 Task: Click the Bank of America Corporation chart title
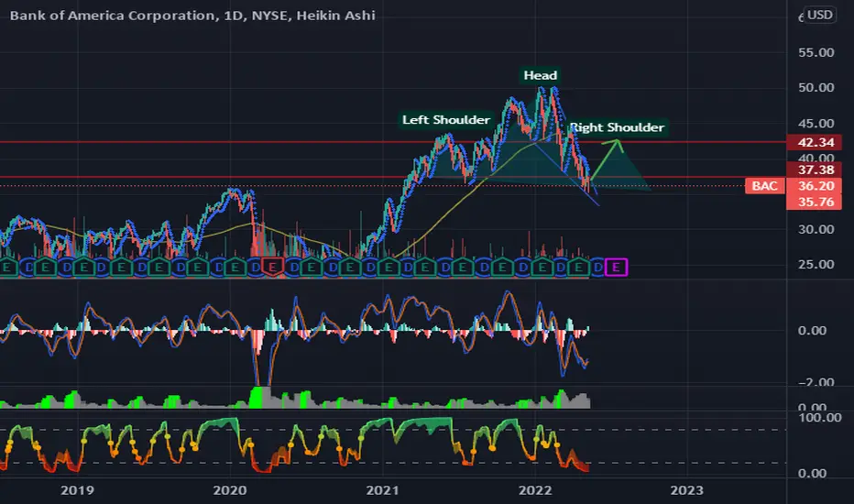tap(192, 16)
